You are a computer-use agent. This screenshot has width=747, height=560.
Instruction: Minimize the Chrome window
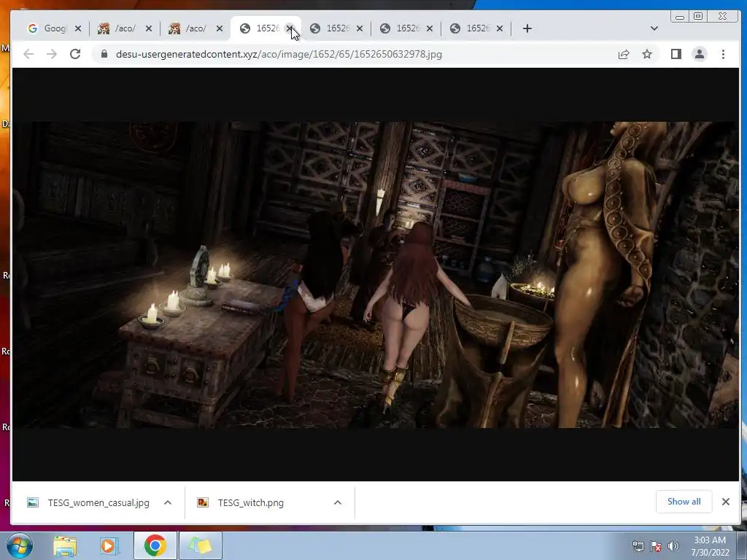[x=680, y=17]
